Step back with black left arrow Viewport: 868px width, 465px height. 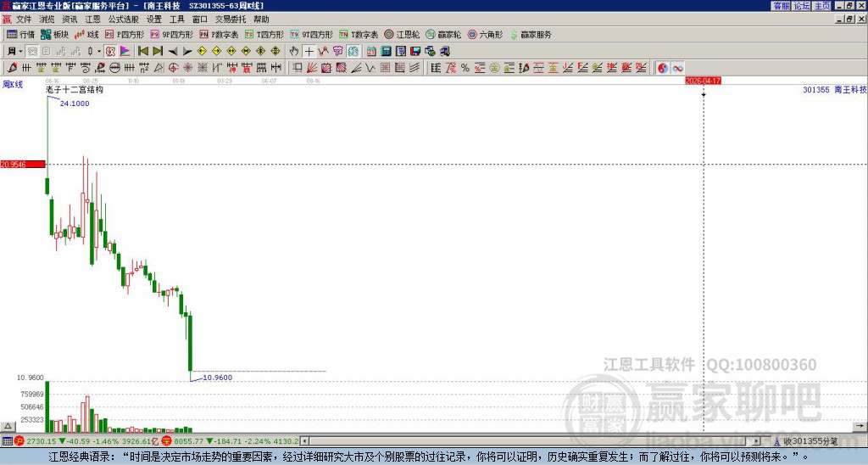tap(173, 51)
